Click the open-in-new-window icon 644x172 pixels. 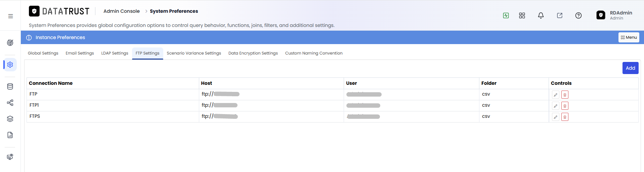tap(560, 15)
